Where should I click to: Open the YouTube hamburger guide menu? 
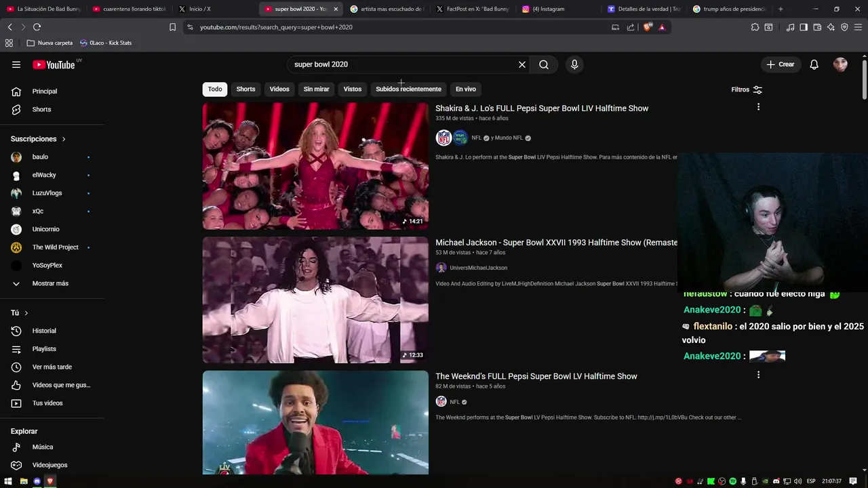click(16, 64)
